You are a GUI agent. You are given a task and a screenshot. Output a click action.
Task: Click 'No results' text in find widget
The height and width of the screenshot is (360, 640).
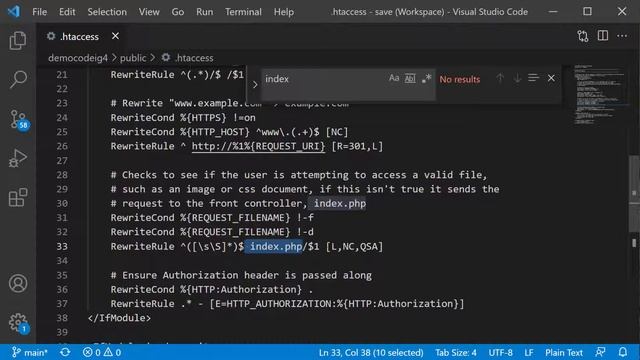(460, 79)
